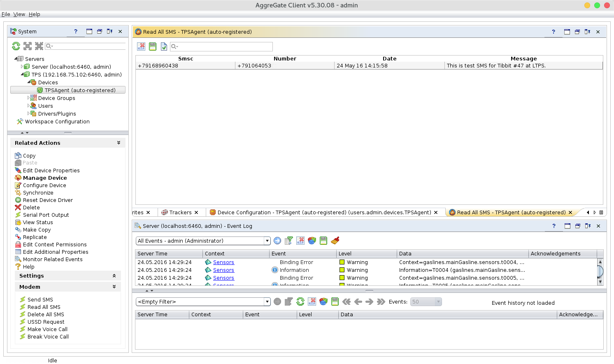Click the green floppy icon in the upper Event Log toolbar

click(323, 241)
